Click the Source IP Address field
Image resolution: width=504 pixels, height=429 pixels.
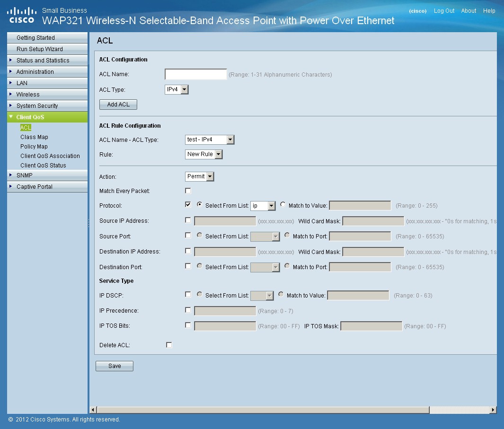click(225, 221)
